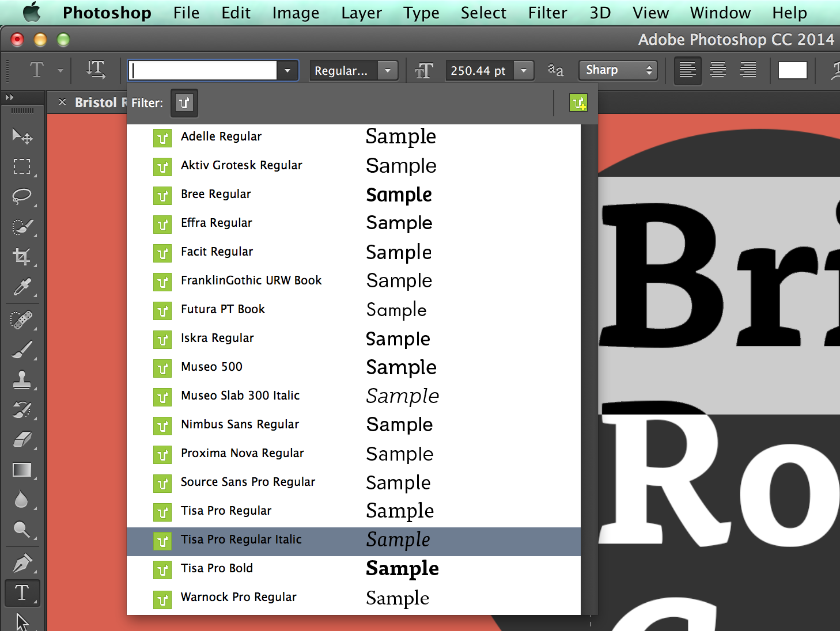The image size is (840, 631).
Task: Open the font family dropdown arrow
Action: pos(287,71)
